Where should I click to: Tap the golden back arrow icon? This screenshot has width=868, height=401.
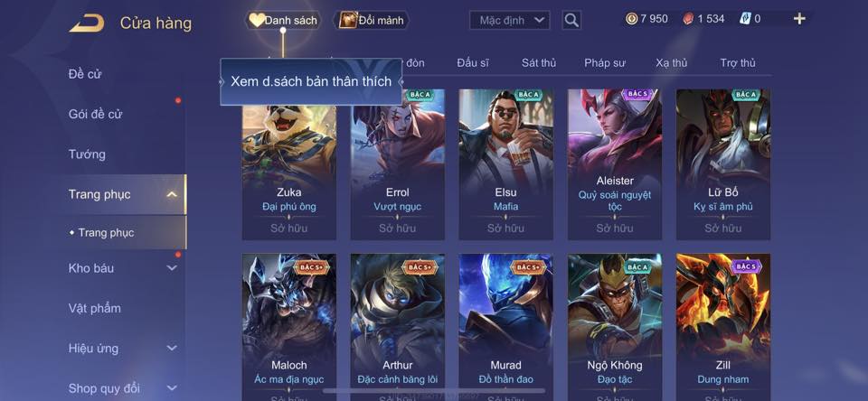coord(87,23)
